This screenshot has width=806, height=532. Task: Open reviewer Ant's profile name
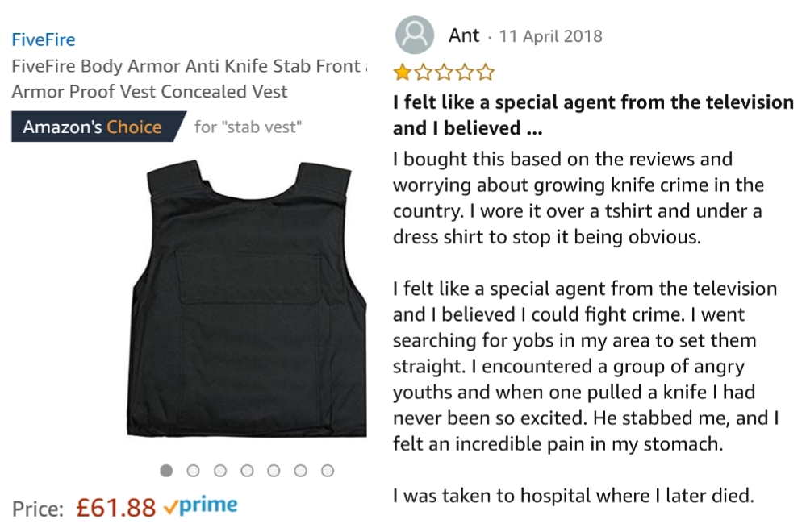pyautogui.click(x=464, y=36)
